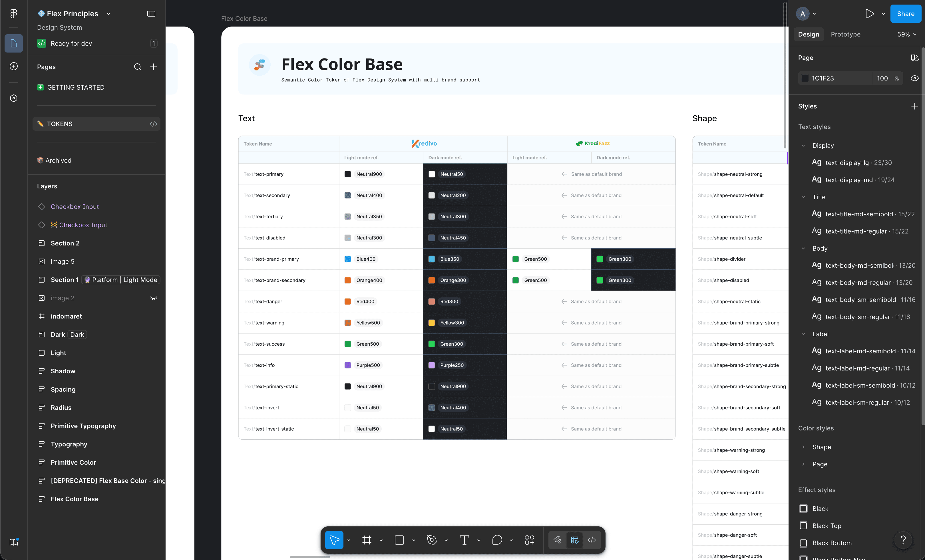
Task: Add a new page with plus icon
Action: pos(154,67)
